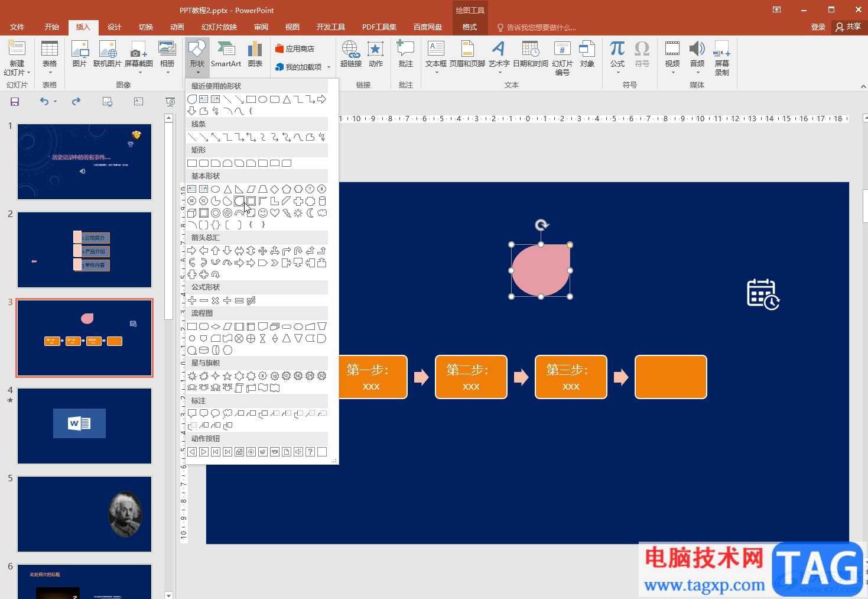The image size is (868, 599).
Task: Click the SmartArt ribbon button
Action: click(x=226, y=54)
